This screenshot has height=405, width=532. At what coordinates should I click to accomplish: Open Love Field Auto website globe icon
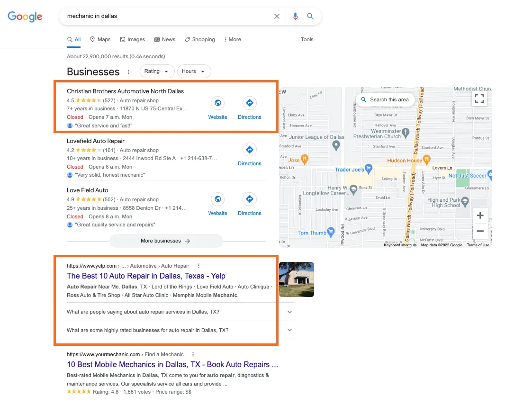point(218,199)
